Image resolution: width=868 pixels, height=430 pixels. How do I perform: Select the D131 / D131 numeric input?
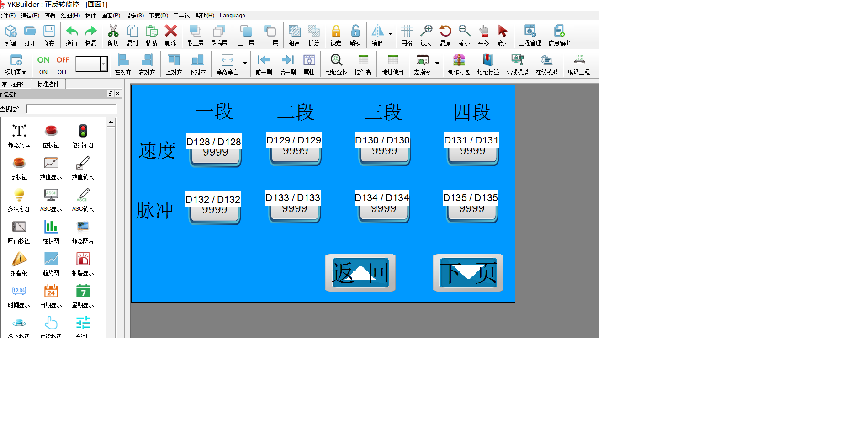click(x=472, y=149)
